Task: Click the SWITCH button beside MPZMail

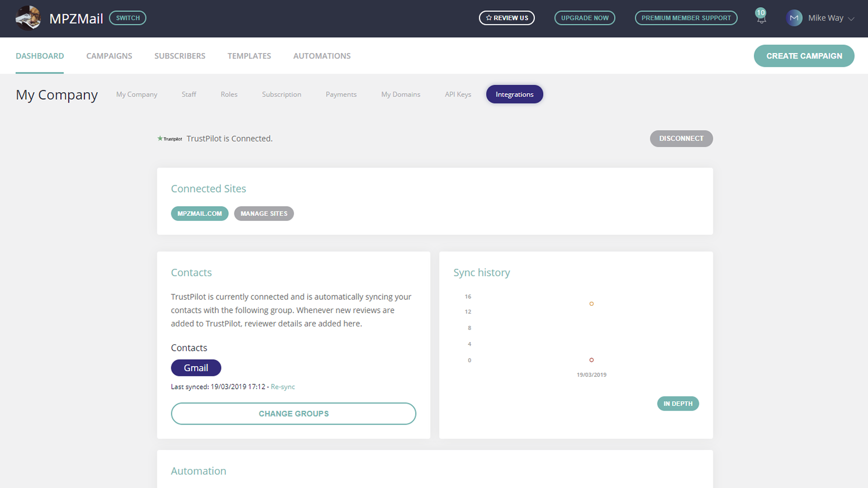Action: pos(128,18)
